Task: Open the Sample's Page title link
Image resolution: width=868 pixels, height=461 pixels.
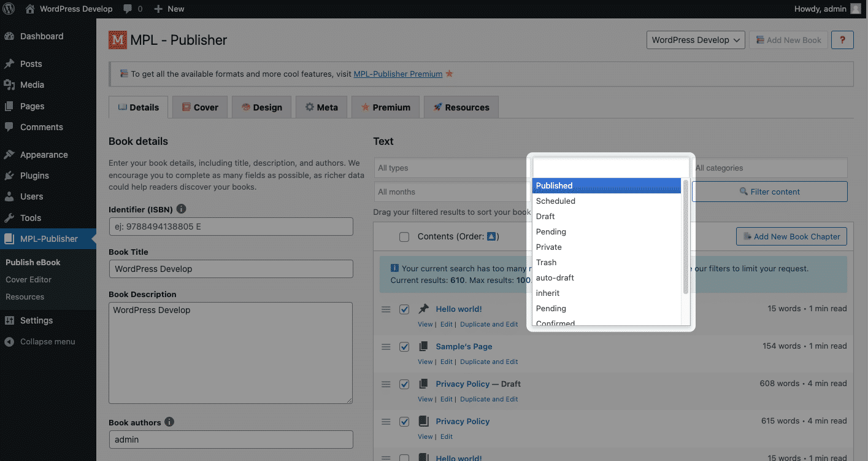Action: coord(464,347)
